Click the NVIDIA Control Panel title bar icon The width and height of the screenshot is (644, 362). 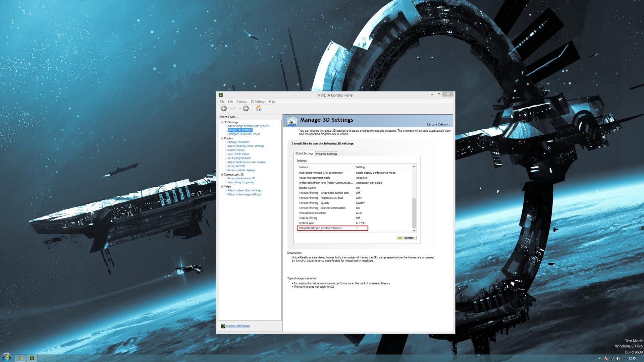tap(221, 95)
